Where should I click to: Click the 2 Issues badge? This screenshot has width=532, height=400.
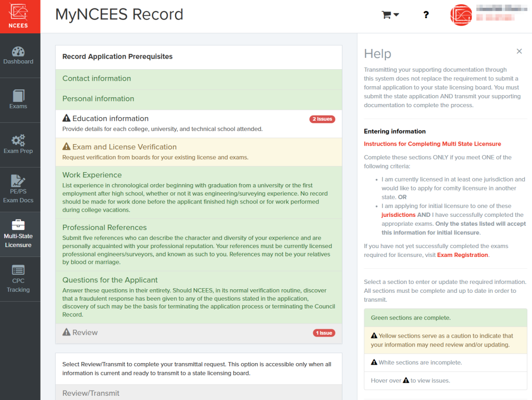pyautogui.click(x=322, y=119)
